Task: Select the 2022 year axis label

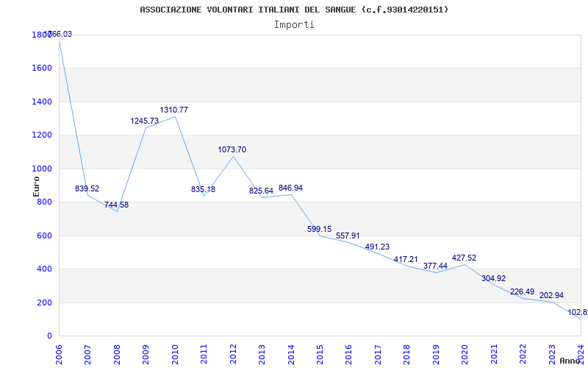Action: coord(523,353)
